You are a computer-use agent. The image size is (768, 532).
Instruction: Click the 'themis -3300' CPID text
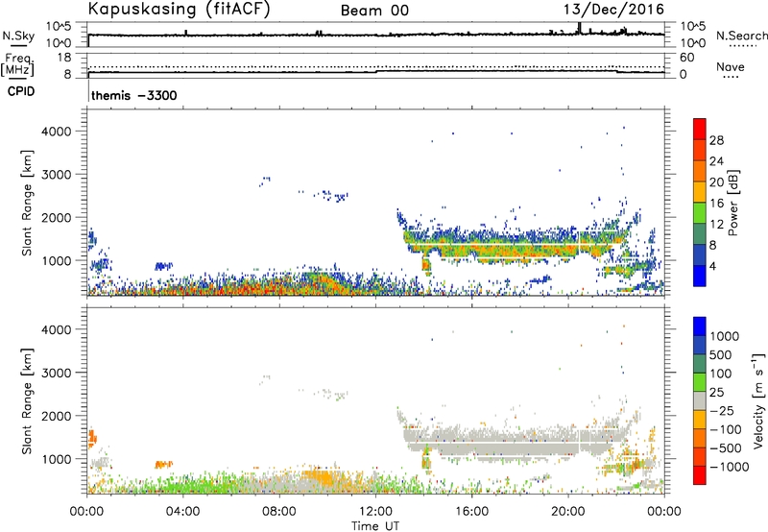134,95
